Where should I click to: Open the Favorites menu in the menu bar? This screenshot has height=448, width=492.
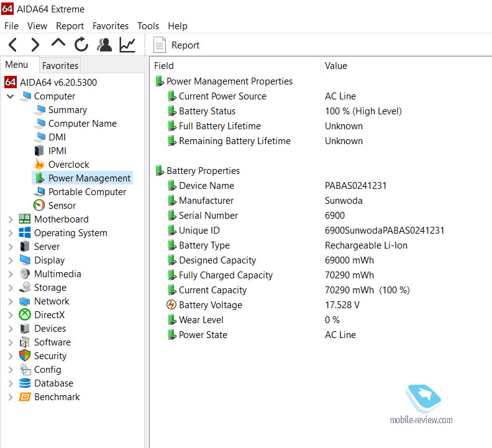pos(111,25)
